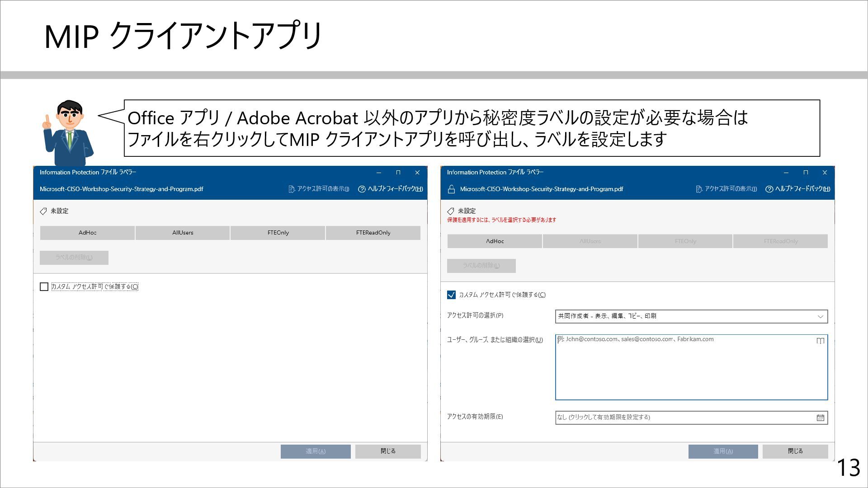
Task: Select the AllUsers label in the left window
Action: (183, 233)
